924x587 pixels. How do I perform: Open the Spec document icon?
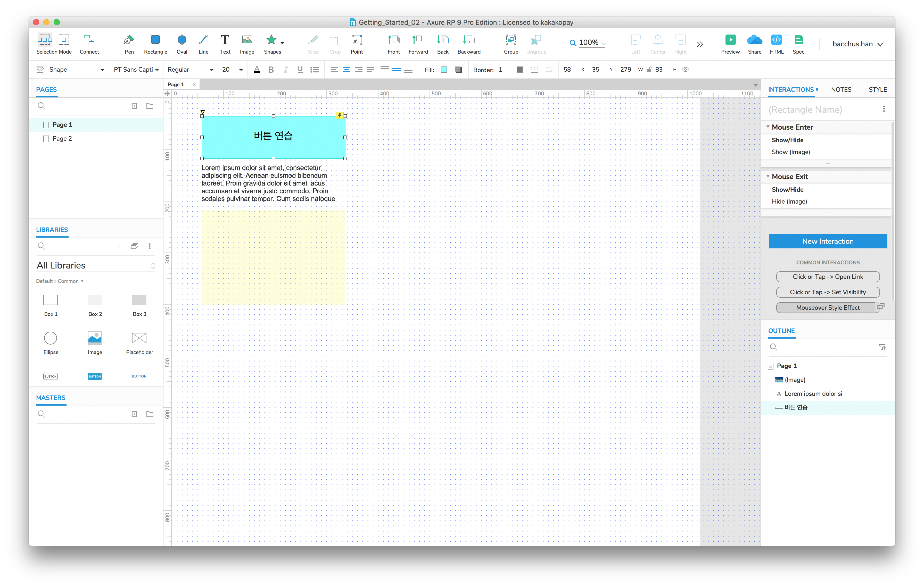[798, 40]
